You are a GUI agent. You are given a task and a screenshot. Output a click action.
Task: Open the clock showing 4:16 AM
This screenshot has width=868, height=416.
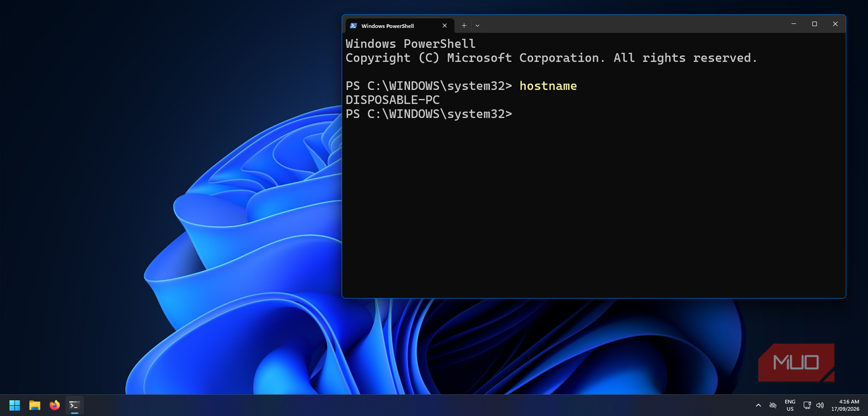tap(845, 405)
